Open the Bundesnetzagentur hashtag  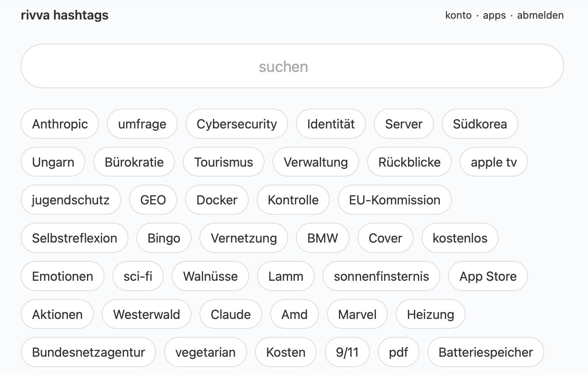88,352
